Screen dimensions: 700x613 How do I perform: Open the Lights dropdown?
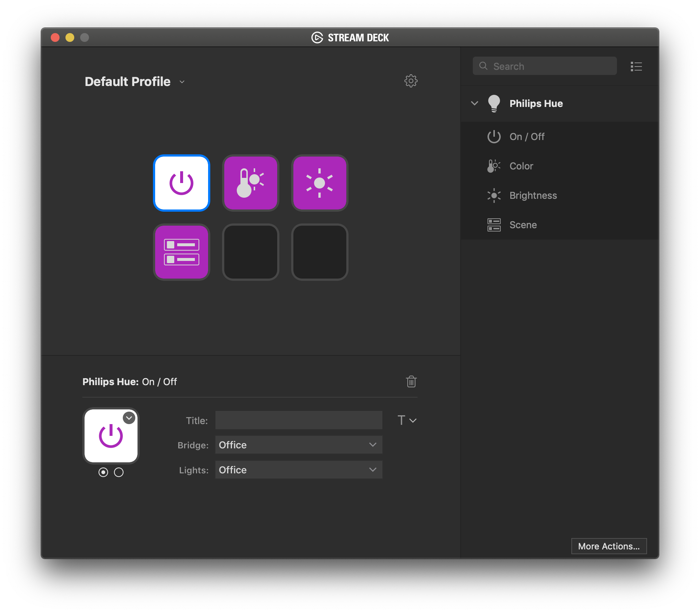click(299, 470)
